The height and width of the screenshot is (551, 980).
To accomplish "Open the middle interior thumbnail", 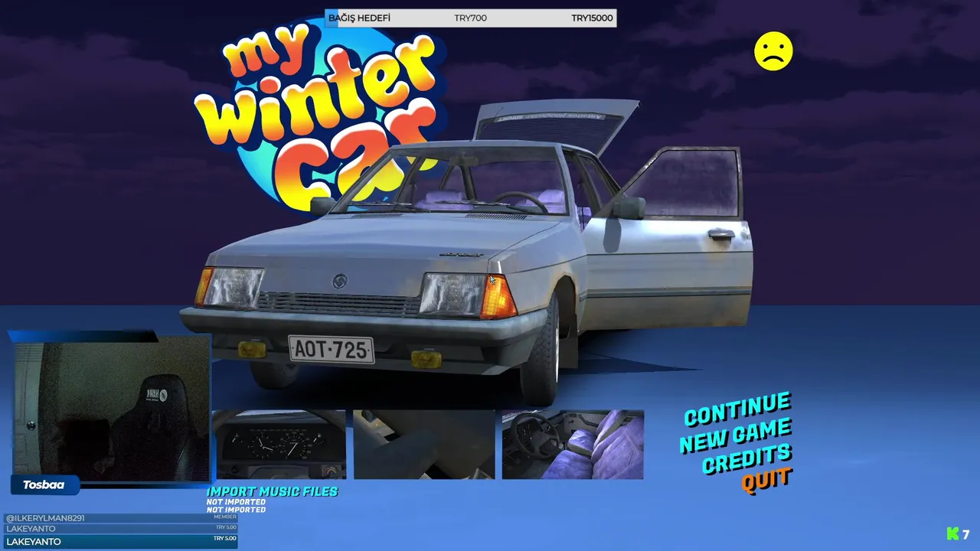I will click(x=424, y=445).
